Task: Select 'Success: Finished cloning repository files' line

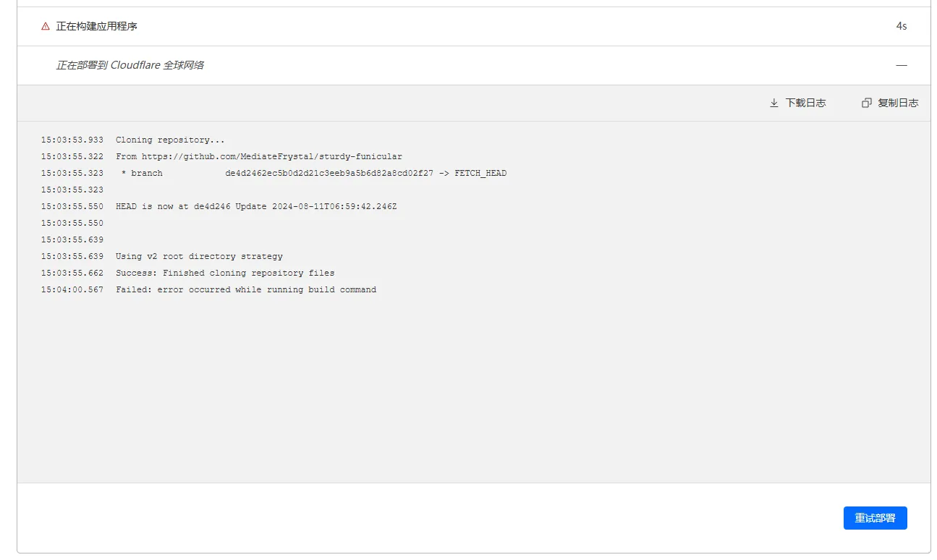Action: (225, 273)
